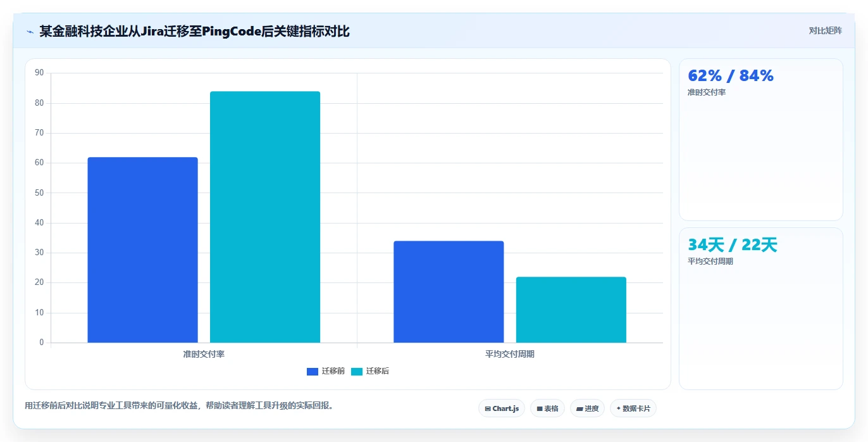Click the lightning icon beside the title
868x442 pixels.
[x=30, y=32]
